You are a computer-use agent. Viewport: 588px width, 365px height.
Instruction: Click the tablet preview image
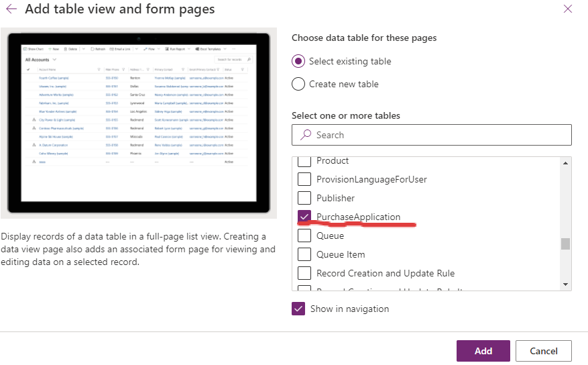point(139,123)
